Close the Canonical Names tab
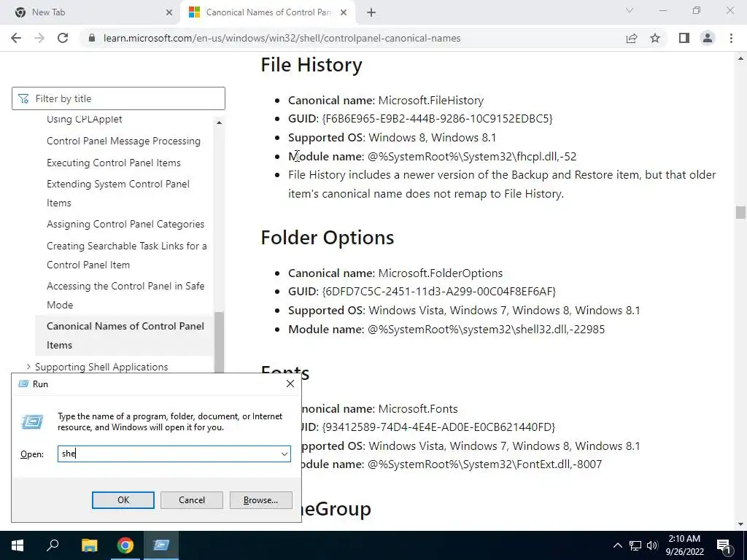The image size is (747, 560). [x=344, y=12]
